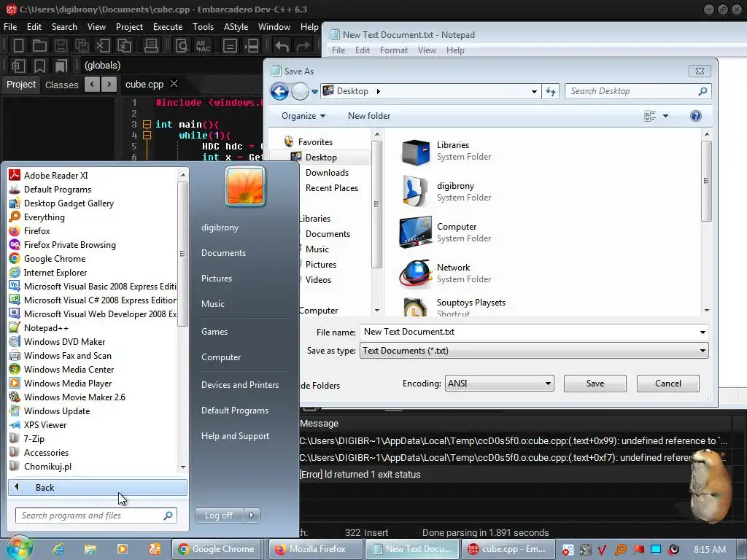Open the address bar previous locations dropdown

click(534, 91)
